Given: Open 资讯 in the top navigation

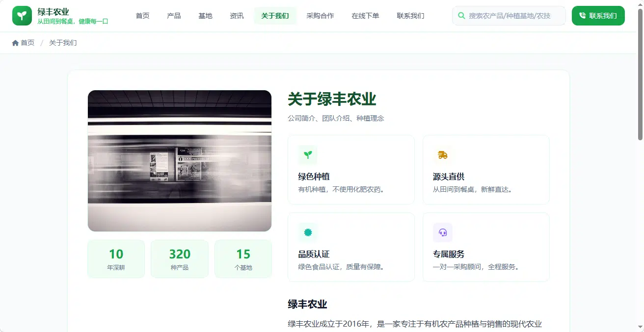Looking at the screenshot, I should pyautogui.click(x=237, y=16).
